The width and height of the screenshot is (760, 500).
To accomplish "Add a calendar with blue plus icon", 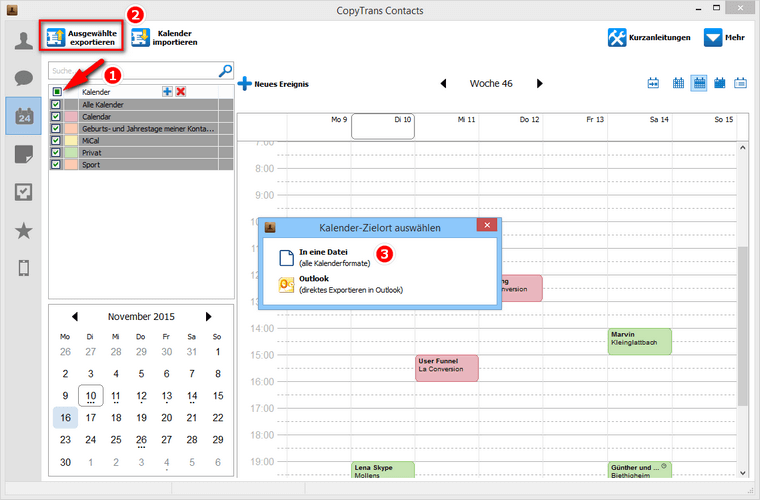I will coord(167,92).
